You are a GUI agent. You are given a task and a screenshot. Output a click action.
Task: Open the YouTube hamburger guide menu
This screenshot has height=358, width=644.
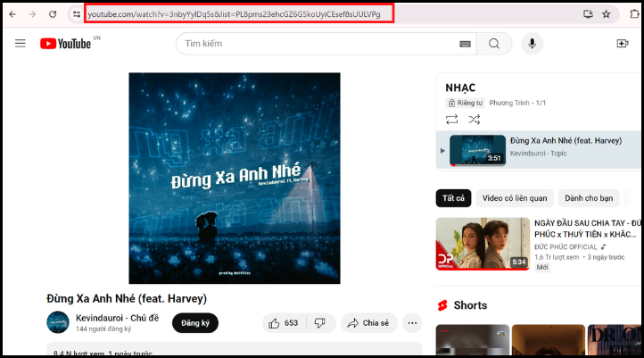[x=21, y=43]
